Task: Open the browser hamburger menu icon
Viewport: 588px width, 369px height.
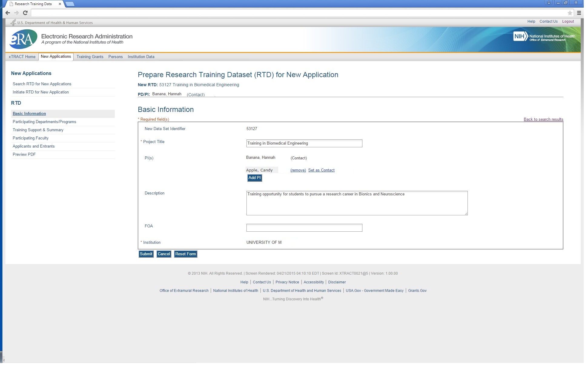Action: tap(579, 13)
